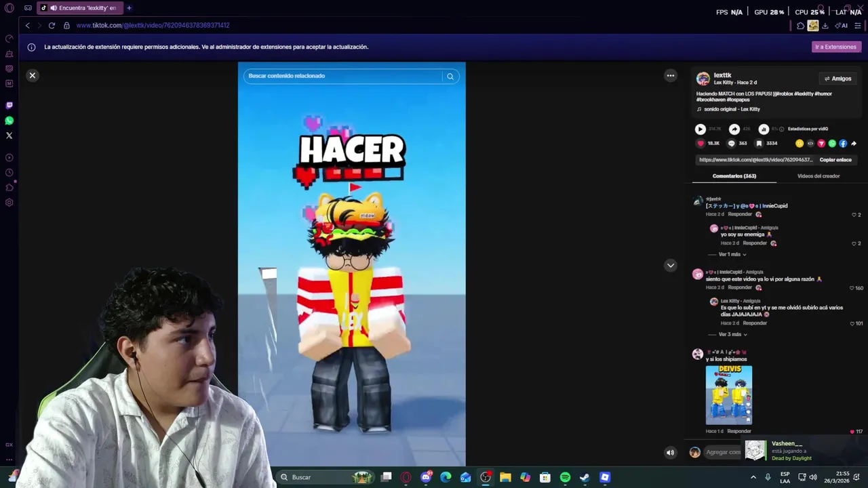The width and height of the screenshot is (868, 488).
Task: Click the address bar URL
Action: (153, 25)
